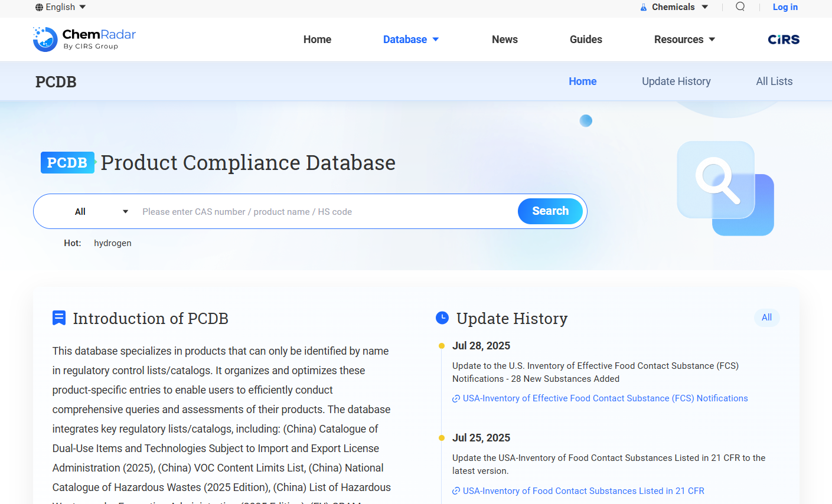Click the Log in link
This screenshot has width=832, height=504.
785,7
